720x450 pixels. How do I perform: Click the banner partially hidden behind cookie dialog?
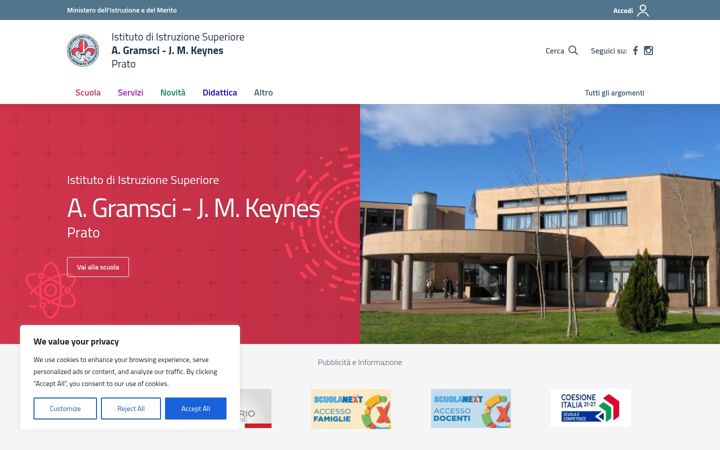(x=256, y=409)
